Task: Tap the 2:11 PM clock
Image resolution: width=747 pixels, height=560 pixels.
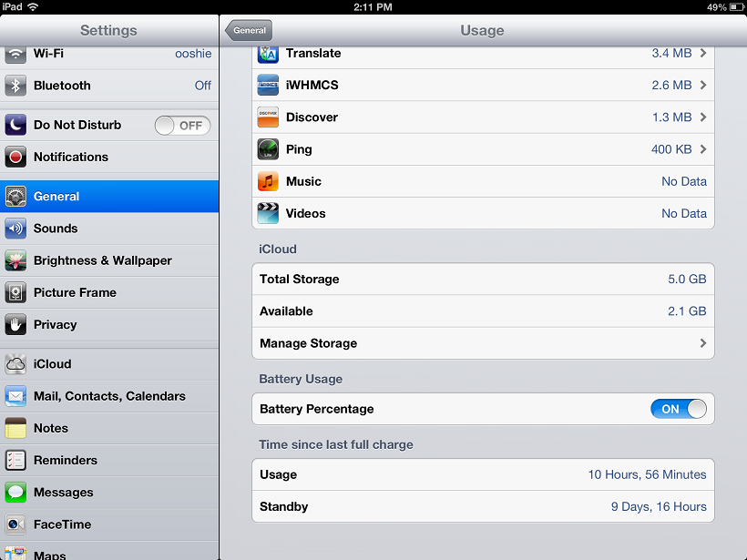Action: [x=373, y=7]
